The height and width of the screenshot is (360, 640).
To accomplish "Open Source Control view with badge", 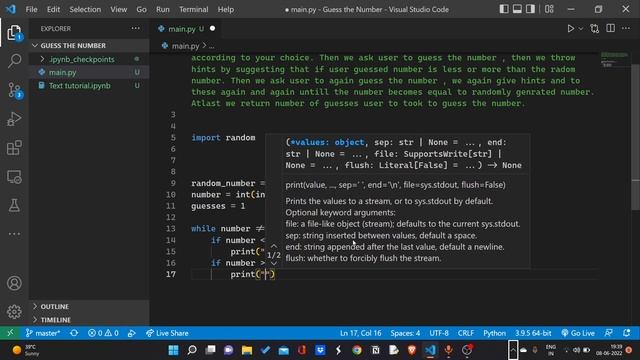I will tap(14, 90).
